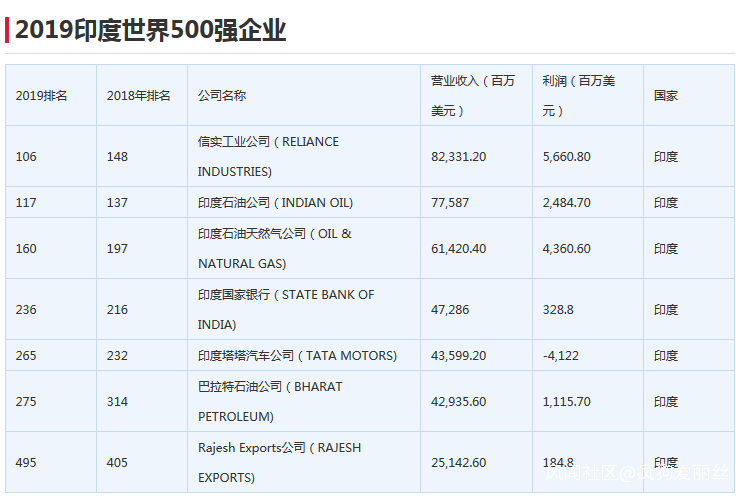Click the profit value 5,660.80
This screenshot has width=741, height=496.
point(567,156)
